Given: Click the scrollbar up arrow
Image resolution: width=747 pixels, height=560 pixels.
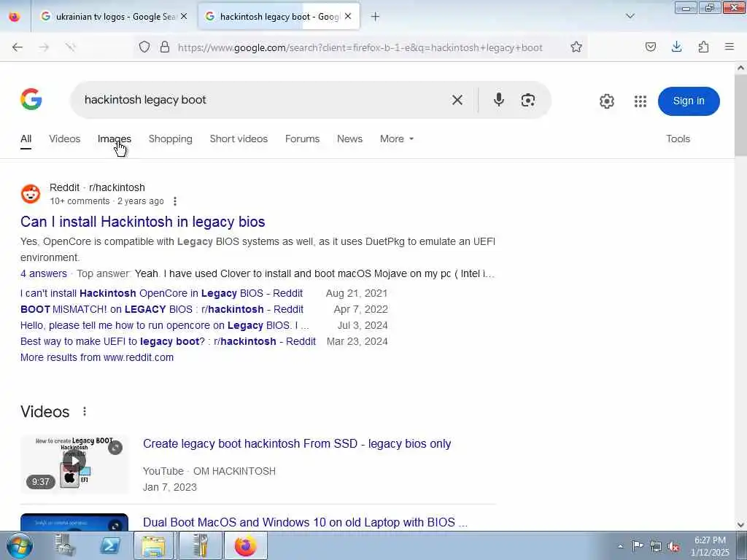Looking at the screenshot, I should point(741,68).
